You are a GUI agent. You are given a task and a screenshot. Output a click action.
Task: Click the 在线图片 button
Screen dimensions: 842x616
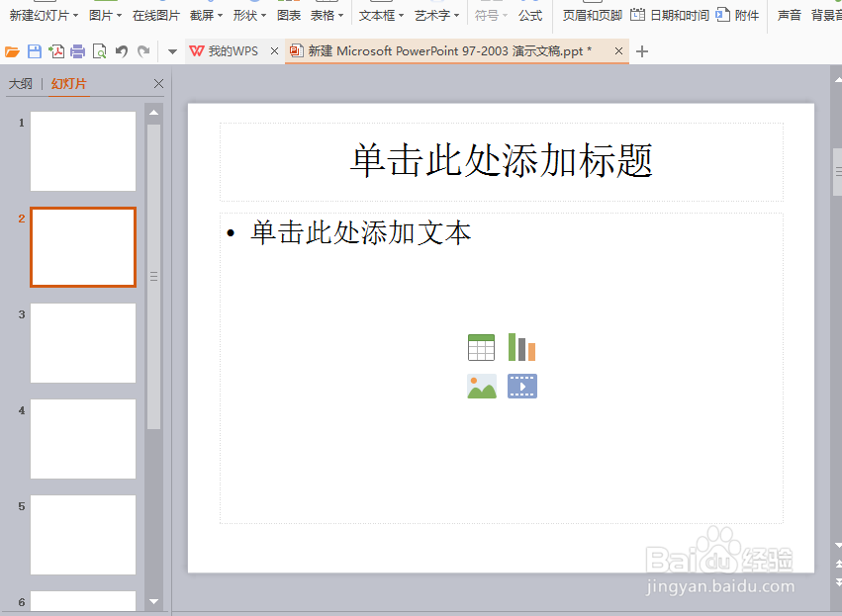[x=155, y=16]
